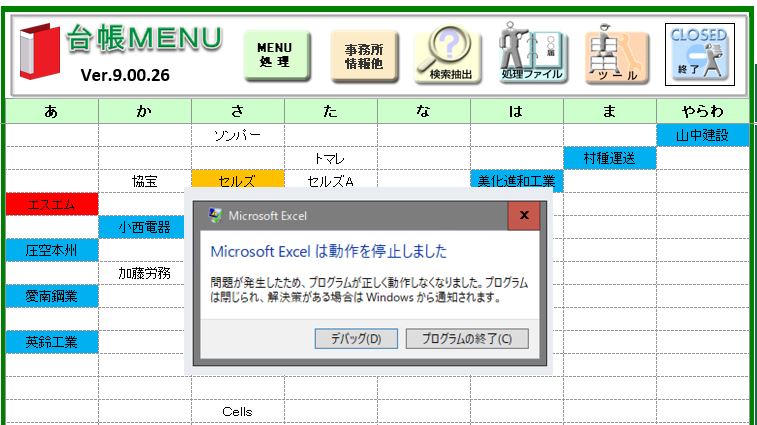Open the orange セルズ entry
757x425 pixels.
[238, 179]
